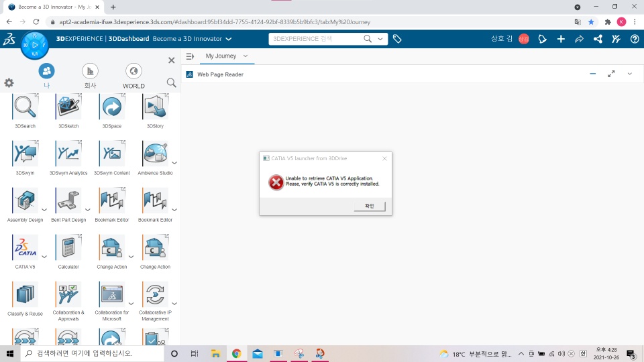Open the 3DSearch app
Viewport: 644px width, 362px height.
[25, 107]
